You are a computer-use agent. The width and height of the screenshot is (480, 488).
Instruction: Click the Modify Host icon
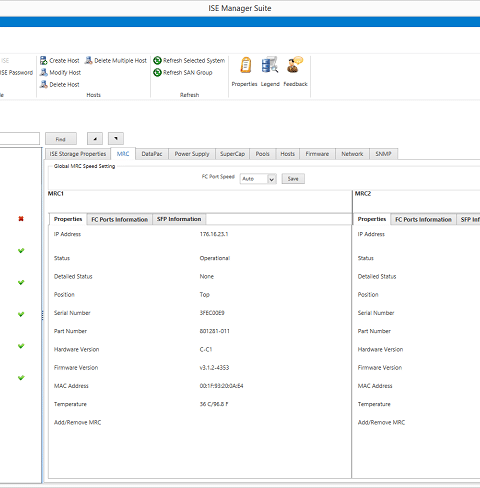pos(43,72)
